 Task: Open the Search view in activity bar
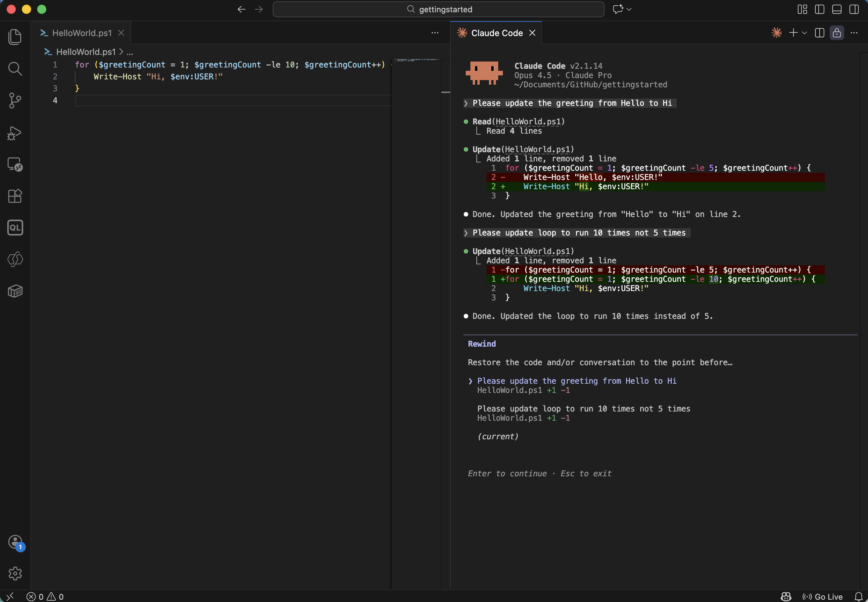point(15,69)
